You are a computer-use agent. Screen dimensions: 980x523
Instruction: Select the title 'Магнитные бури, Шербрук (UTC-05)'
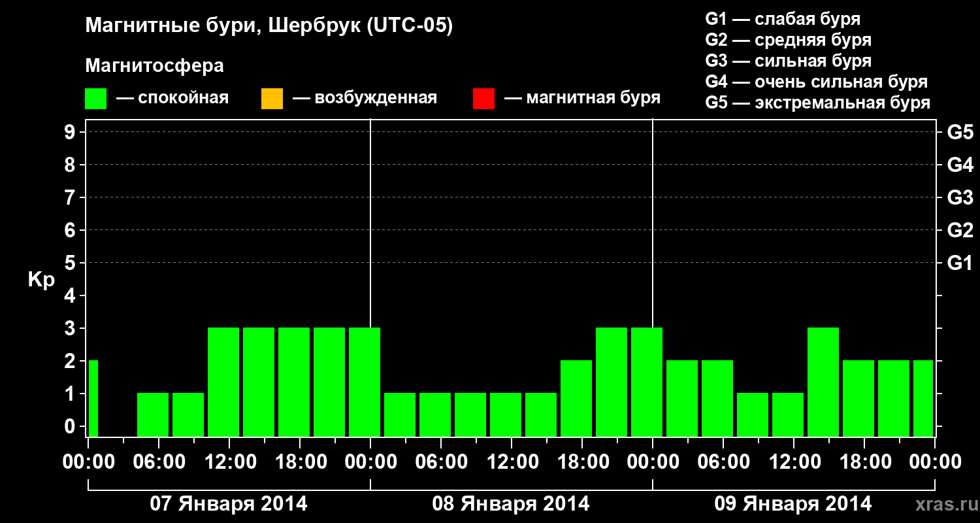pyautogui.click(x=269, y=27)
